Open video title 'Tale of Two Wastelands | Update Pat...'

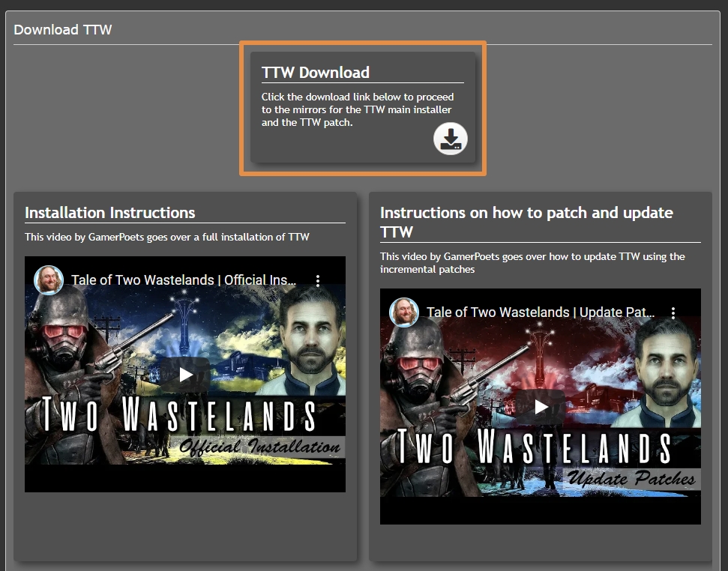[541, 312]
